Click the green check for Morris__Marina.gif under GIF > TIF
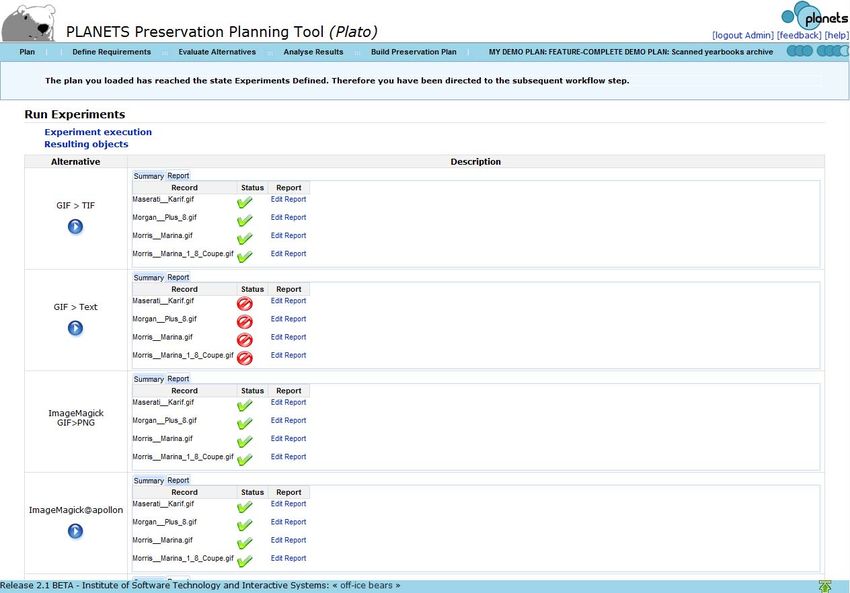850x593 pixels. [x=244, y=239]
